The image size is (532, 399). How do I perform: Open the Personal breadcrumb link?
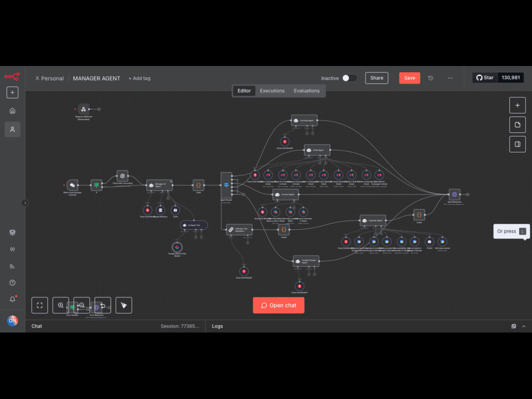pos(49,78)
